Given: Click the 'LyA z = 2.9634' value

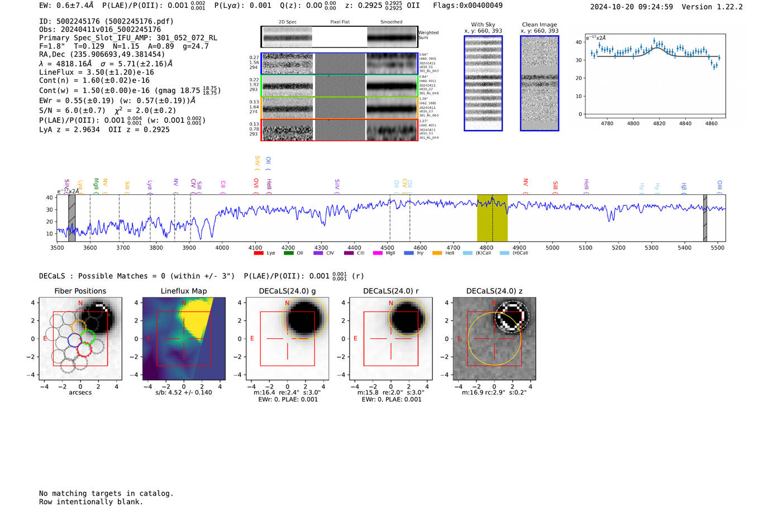Looking at the screenshot, I should pos(69,130).
